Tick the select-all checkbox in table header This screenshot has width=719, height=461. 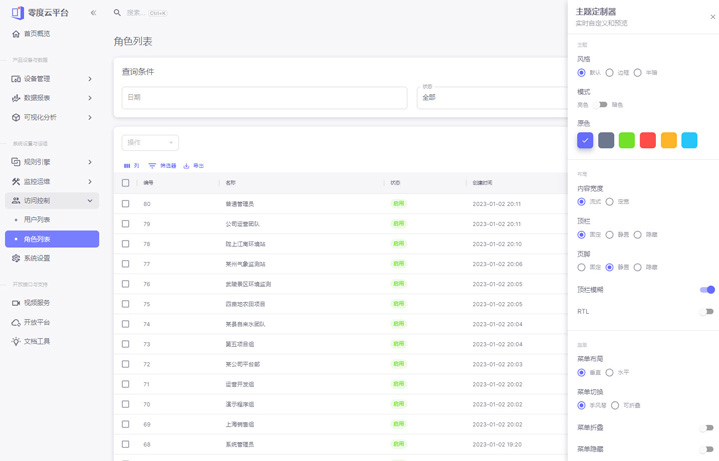[x=126, y=183]
